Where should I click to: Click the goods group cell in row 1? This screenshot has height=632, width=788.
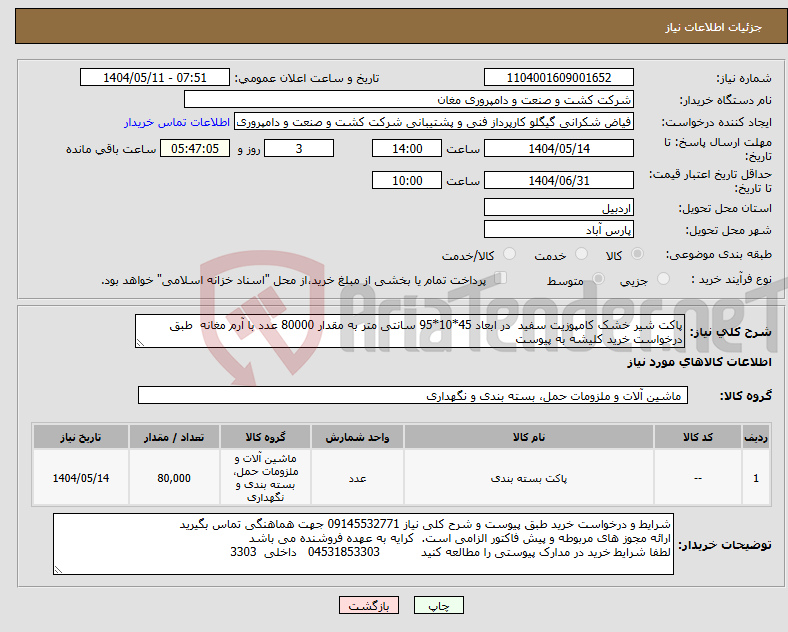(x=265, y=478)
